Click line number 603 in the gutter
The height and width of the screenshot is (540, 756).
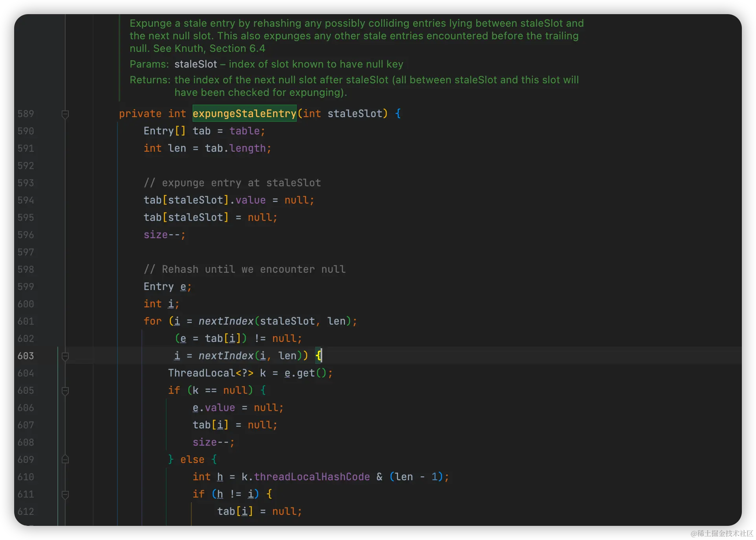click(x=26, y=356)
